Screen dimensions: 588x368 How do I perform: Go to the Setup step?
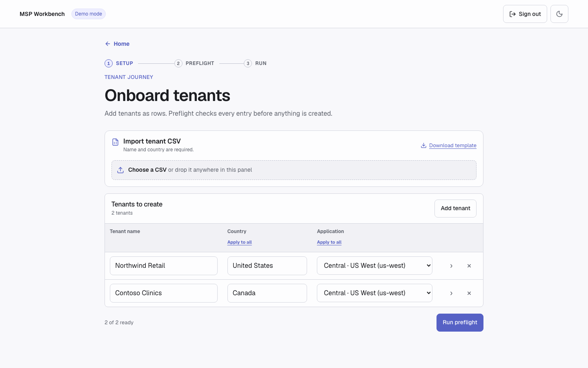119,63
